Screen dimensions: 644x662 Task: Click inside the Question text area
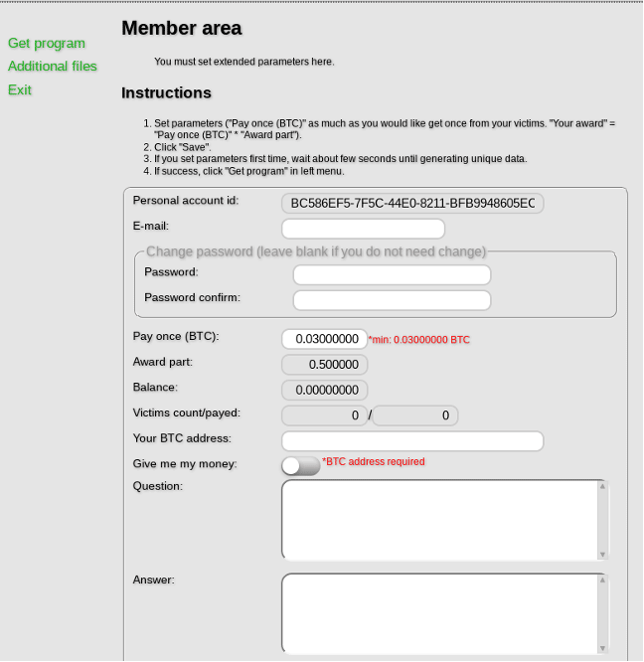tap(438, 520)
